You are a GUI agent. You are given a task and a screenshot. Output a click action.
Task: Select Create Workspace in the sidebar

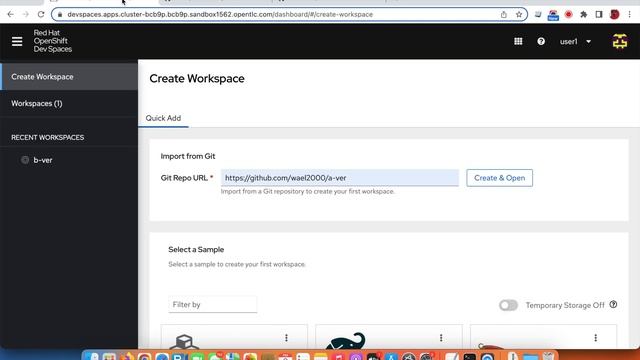[x=69, y=77]
